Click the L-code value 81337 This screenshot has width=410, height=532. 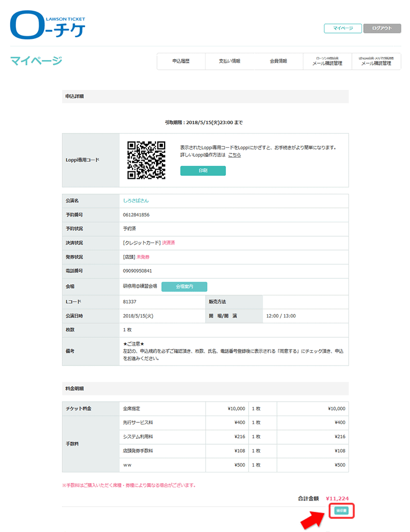coord(130,302)
